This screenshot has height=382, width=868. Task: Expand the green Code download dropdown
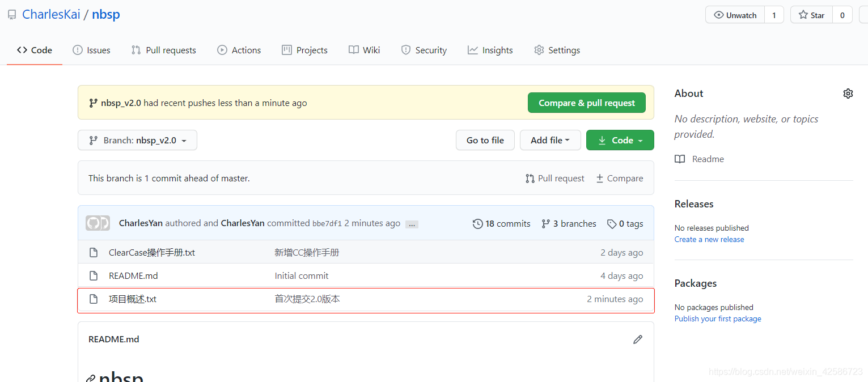[x=620, y=140]
